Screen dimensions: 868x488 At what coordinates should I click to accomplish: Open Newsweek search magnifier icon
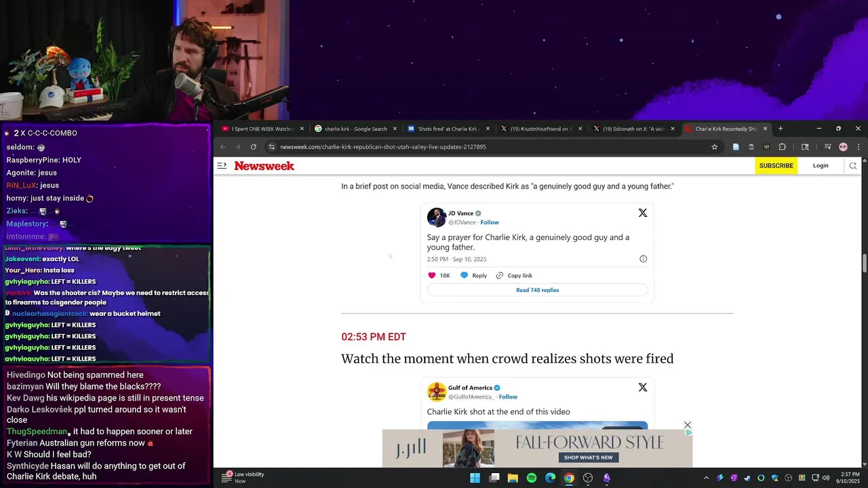tap(853, 165)
